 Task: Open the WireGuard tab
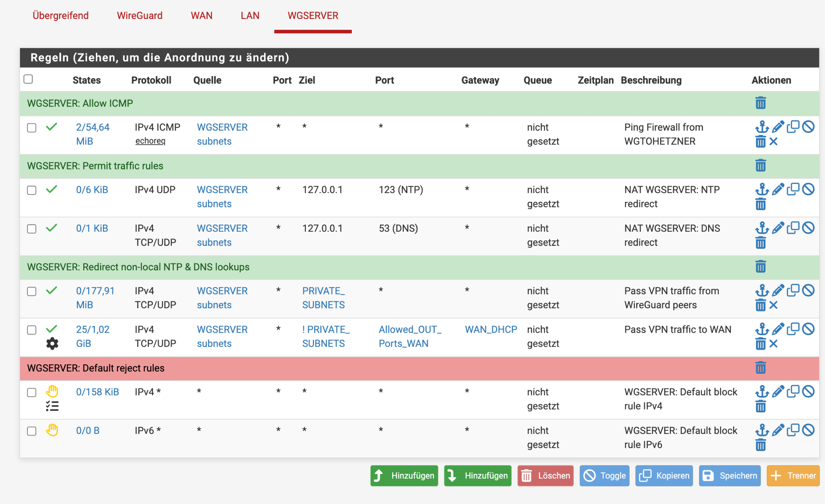pyautogui.click(x=140, y=16)
